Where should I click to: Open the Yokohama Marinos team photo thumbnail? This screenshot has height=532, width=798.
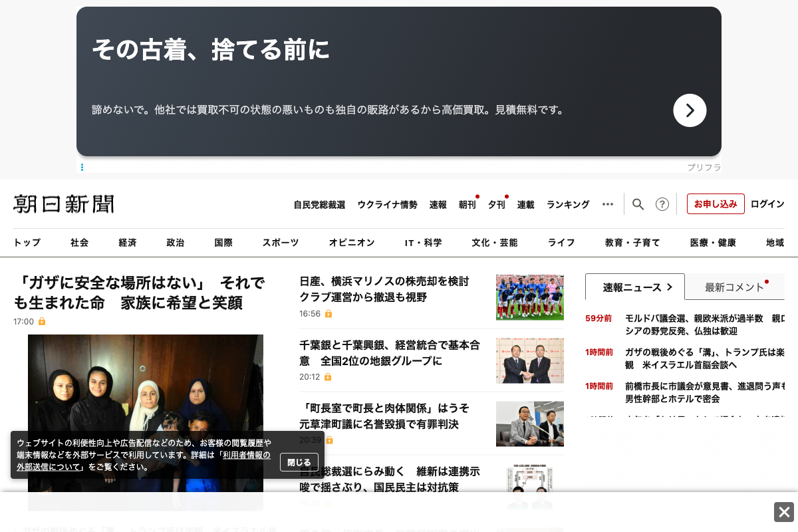coord(529,297)
